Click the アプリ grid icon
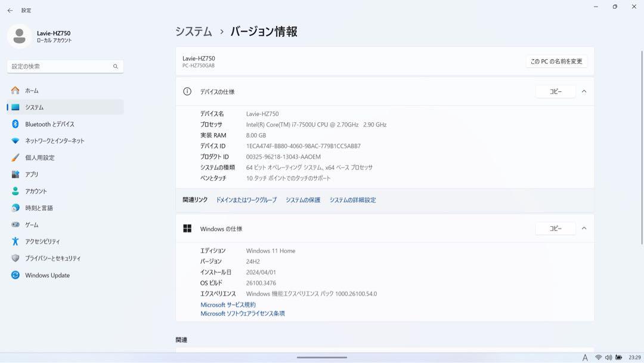 15,174
